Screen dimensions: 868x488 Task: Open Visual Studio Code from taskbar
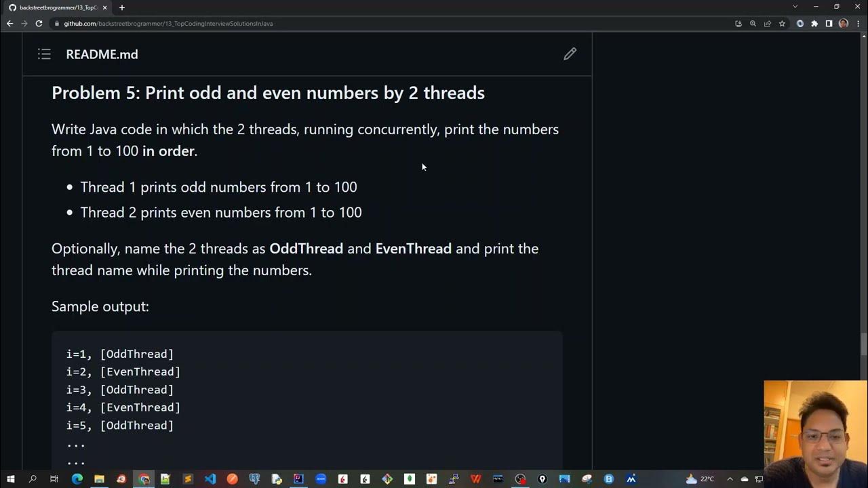pos(210,479)
